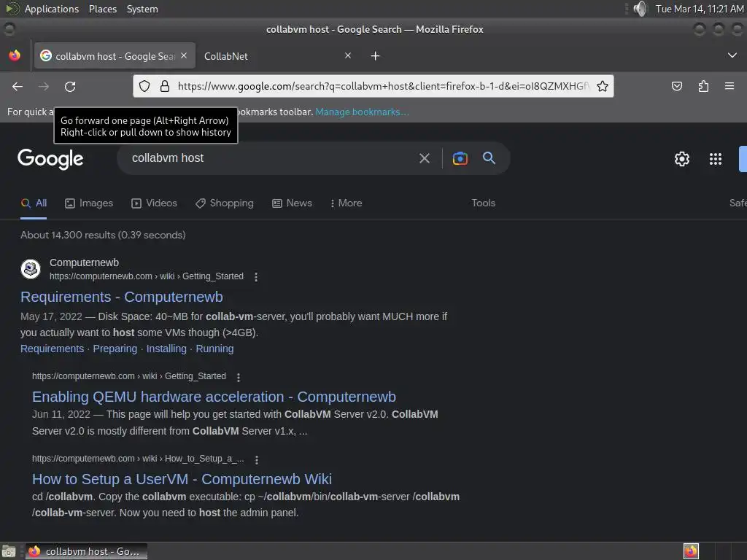Click the Computernewb site name text

[x=85, y=262]
